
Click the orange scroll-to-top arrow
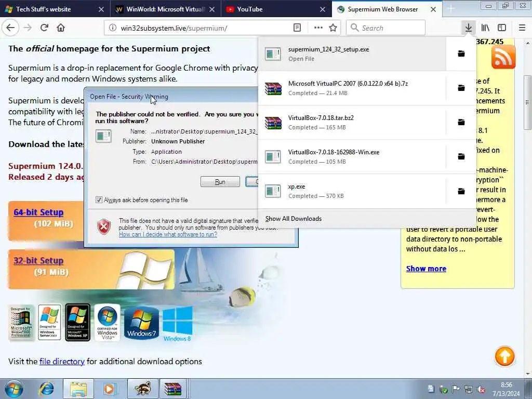504,356
